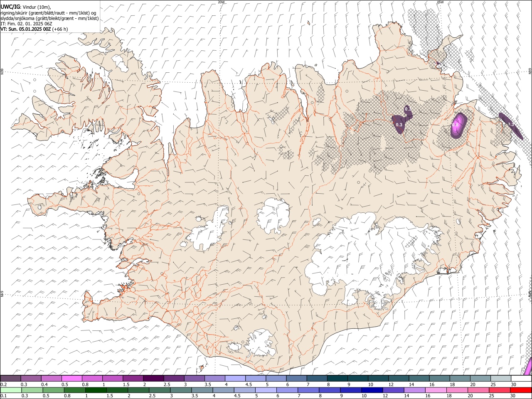Select the upper-row magenta swatch labeled 0.8
Image resolution: width=532 pixels, height=399 pixels.
[x=92, y=379]
